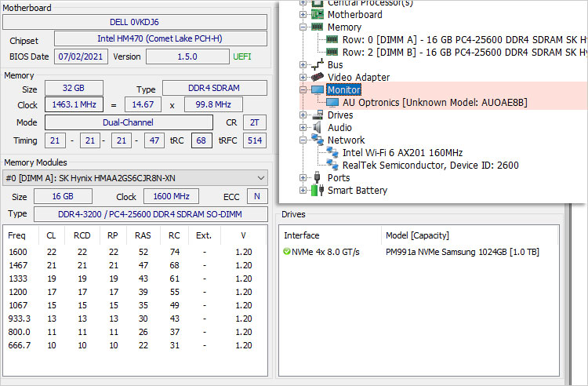Click the Smart Battery icon
This screenshot has width=588, height=386.
click(318, 190)
